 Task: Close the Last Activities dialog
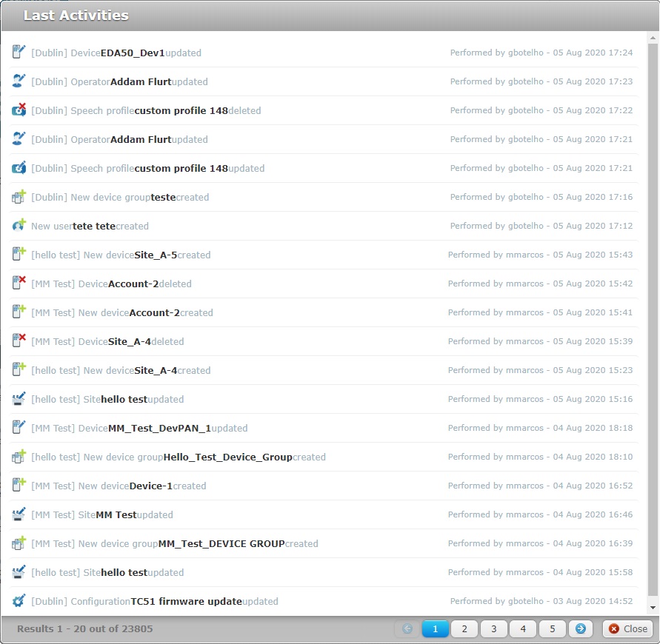pos(628,628)
